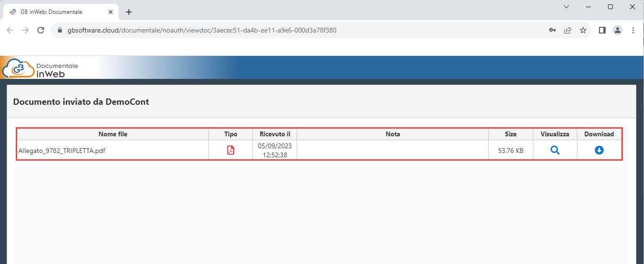Click the Allegato_9782_TRIPLETTA.pdf file name
Screen dimensions: 644x264
62,151
